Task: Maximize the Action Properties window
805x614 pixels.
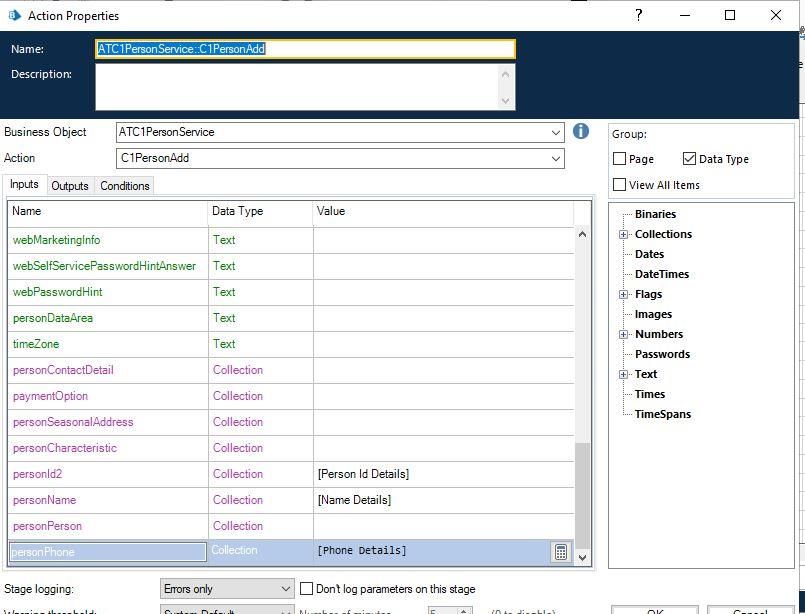Action: [x=730, y=15]
